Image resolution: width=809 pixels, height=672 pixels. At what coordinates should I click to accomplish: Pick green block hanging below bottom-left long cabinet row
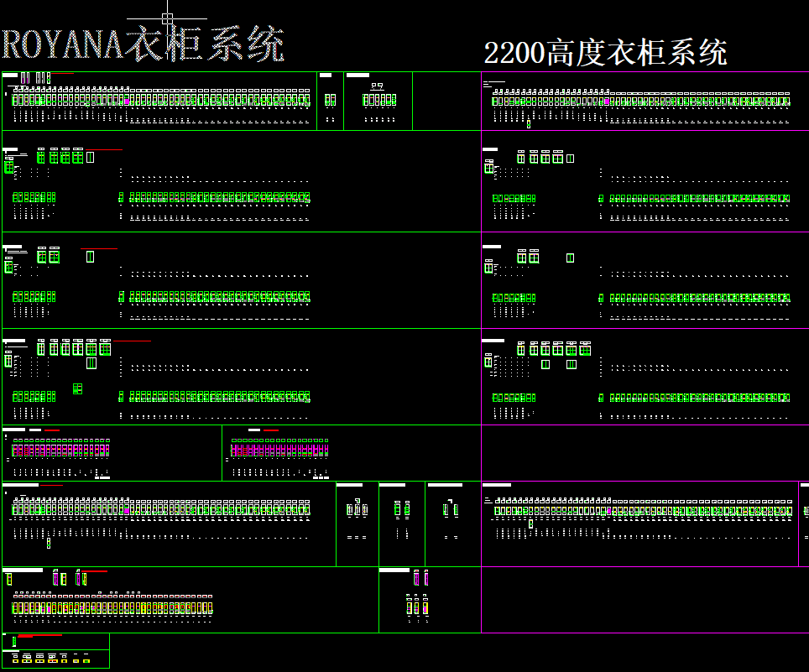(x=49, y=543)
